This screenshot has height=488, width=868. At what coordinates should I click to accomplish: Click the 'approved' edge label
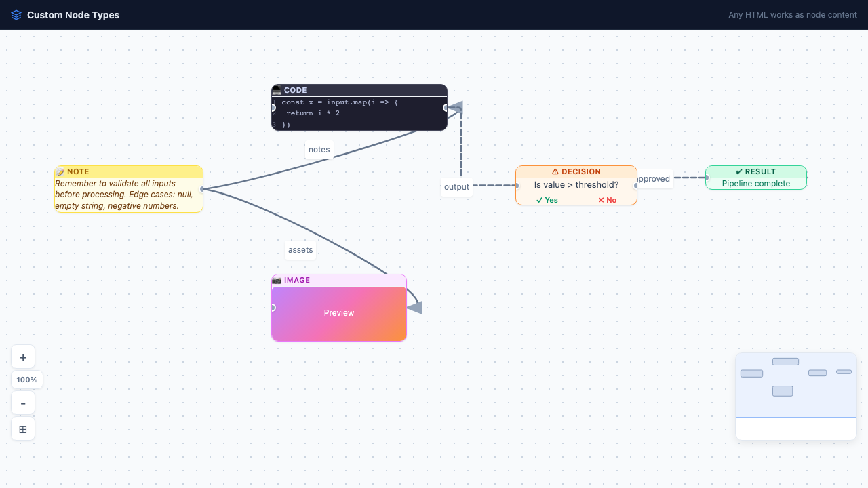point(653,178)
